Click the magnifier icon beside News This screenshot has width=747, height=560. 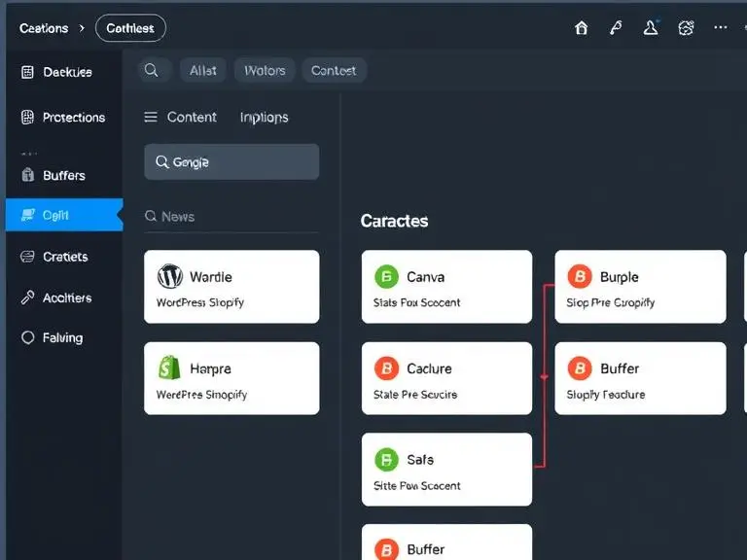pos(151,216)
